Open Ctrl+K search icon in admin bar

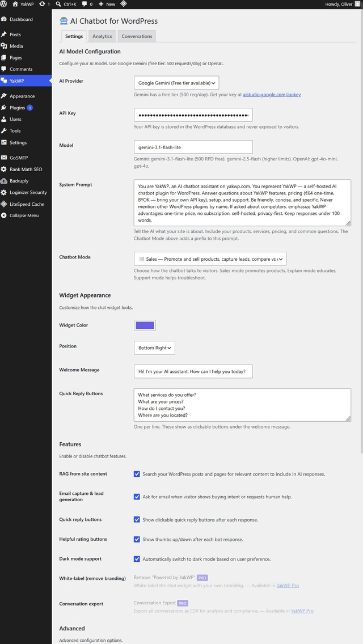[x=60, y=4]
